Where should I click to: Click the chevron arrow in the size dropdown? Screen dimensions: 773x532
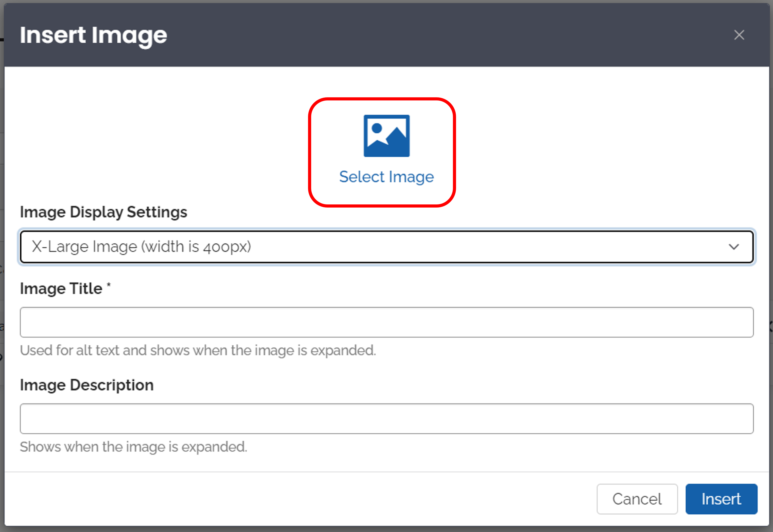(734, 247)
